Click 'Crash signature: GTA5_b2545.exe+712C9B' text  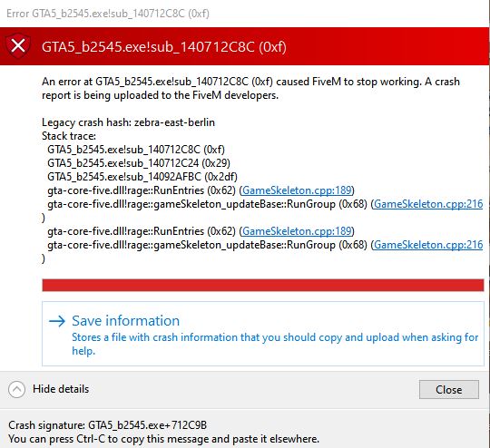point(107,425)
